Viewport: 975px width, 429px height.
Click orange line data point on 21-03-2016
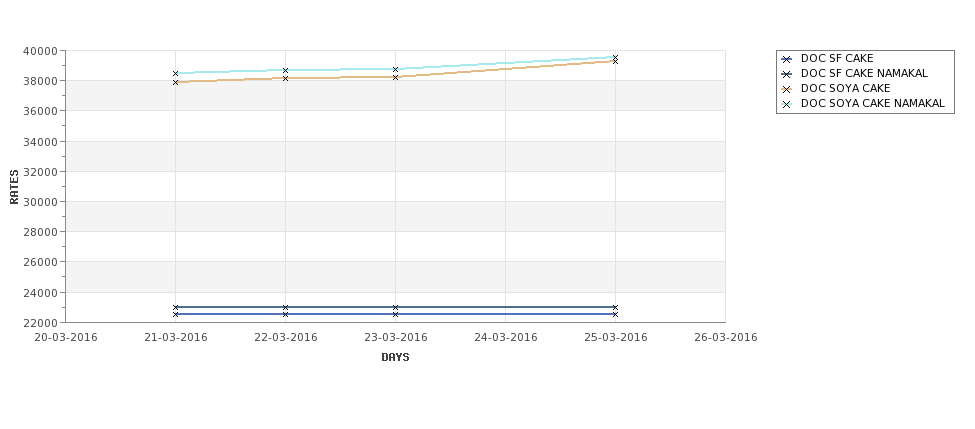pos(175,82)
